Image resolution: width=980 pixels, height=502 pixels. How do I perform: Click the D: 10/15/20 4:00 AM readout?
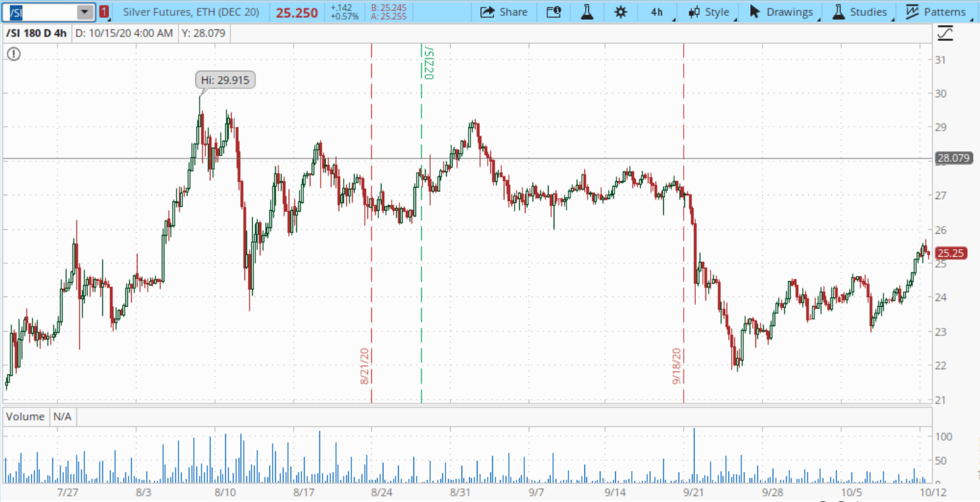124,33
